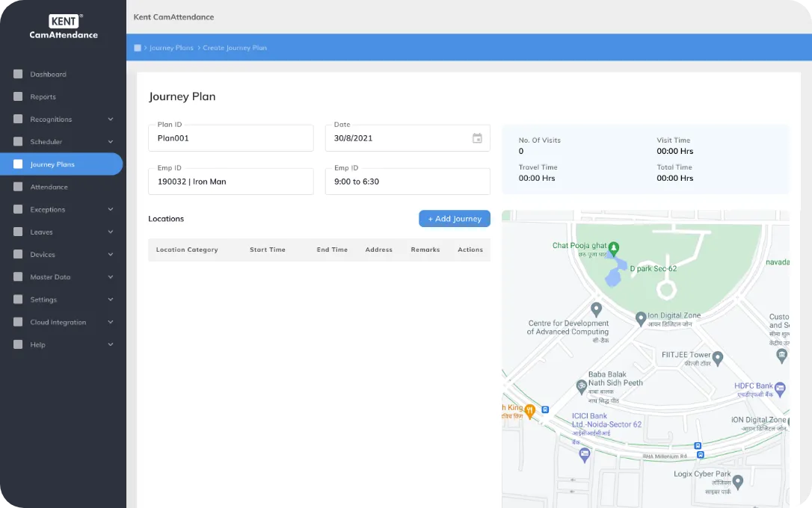Click the Address column header
Image resolution: width=812 pixels, height=508 pixels.
click(x=378, y=250)
